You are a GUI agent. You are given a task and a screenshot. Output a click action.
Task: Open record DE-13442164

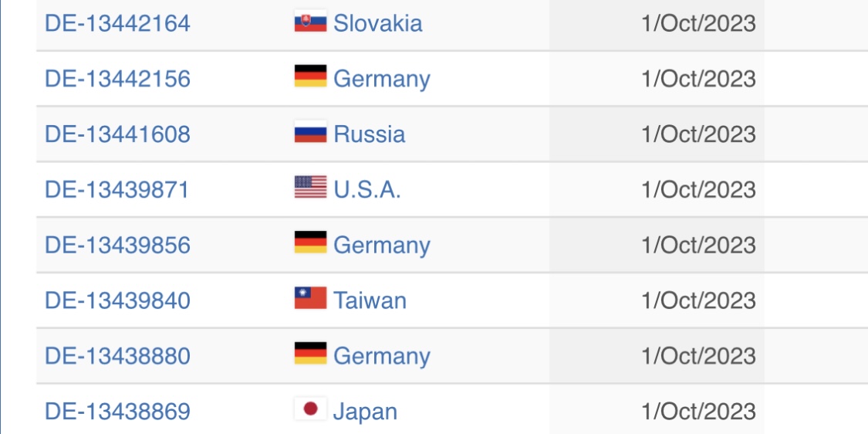(x=117, y=23)
